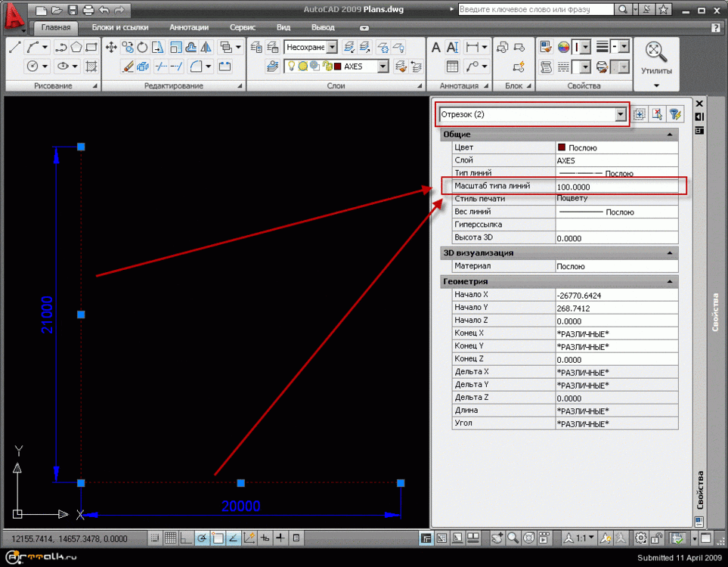The width and height of the screenshot is (728, 567).
Task: Click the keyword search input field
Action: (x=536, y=9)
